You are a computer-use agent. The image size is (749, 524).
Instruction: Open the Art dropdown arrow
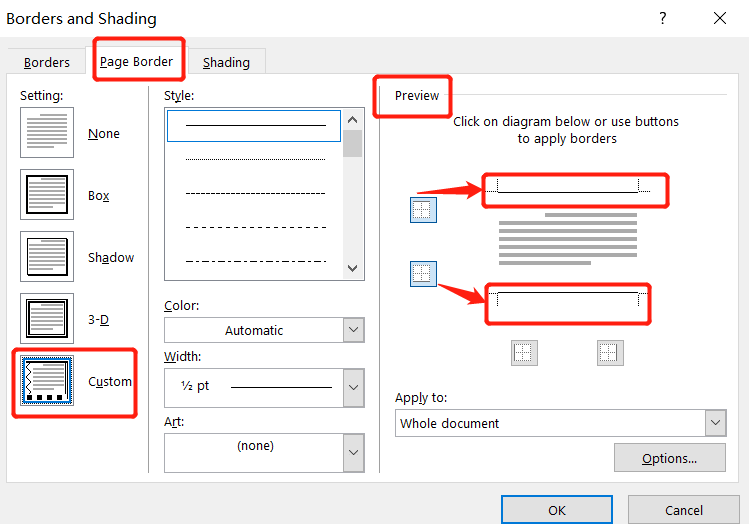(353, 452)
